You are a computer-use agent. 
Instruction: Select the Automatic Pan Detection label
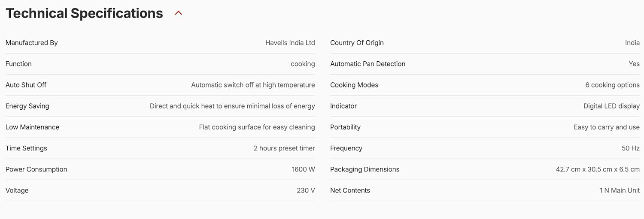click(368, 64)
